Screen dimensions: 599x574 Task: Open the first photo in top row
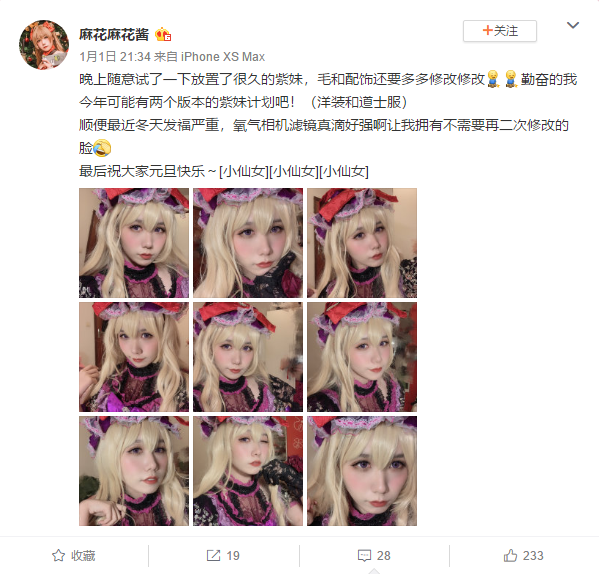click(x=134, y=243)
